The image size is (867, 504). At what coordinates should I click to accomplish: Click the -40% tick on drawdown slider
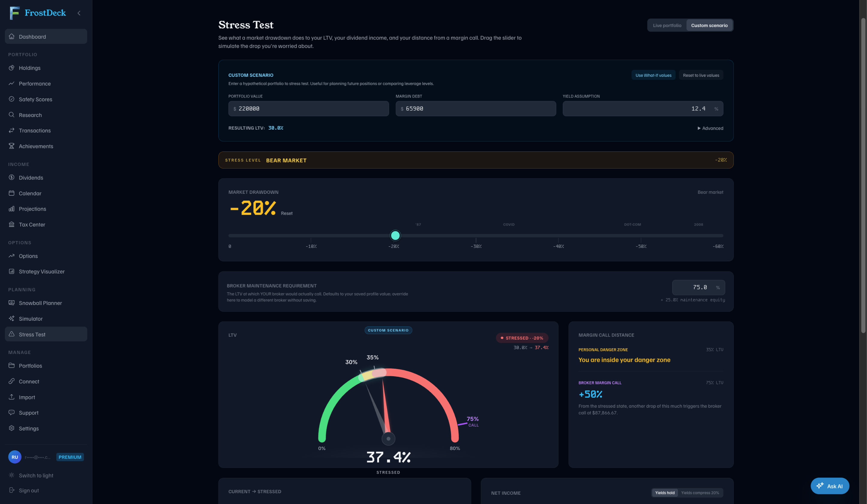558,246
